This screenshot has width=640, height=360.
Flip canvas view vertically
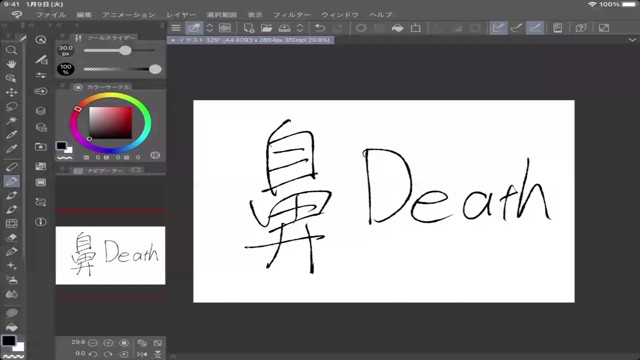pyautogui.click(x=158, y=354)
